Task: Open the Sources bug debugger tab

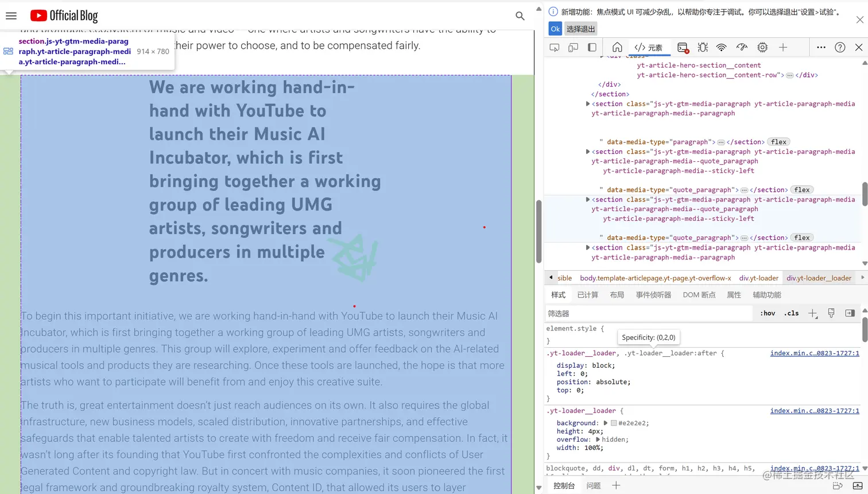Action: (703, 48)
